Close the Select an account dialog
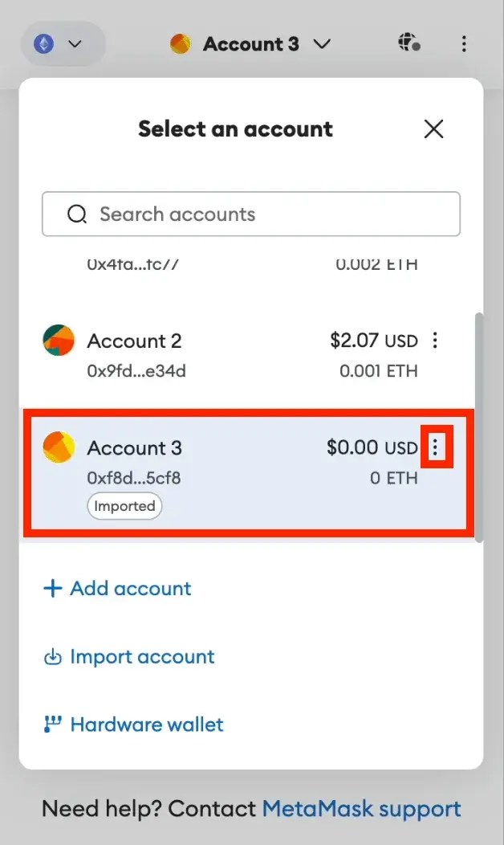This screenshot has width=504, height=845. 433,129
